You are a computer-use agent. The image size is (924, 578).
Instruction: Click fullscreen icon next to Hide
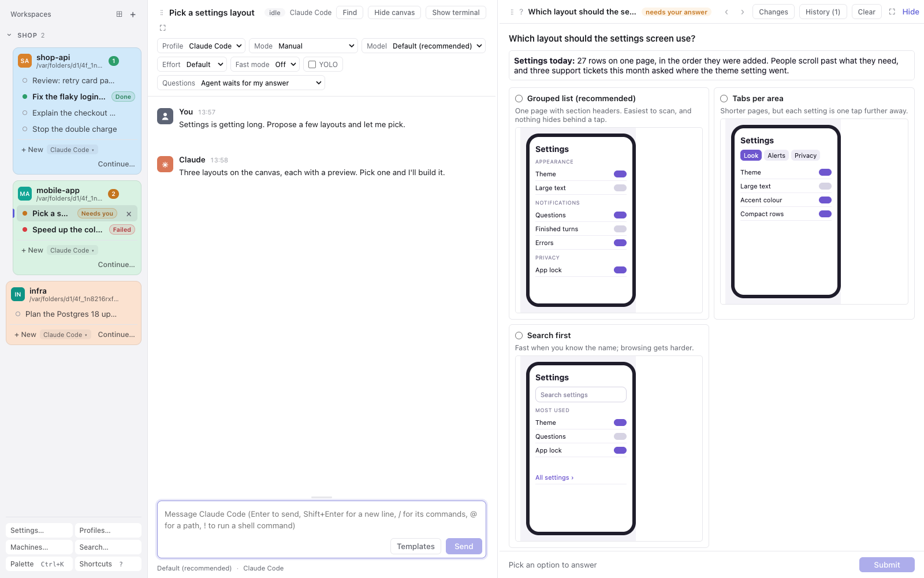coord(892,12)
